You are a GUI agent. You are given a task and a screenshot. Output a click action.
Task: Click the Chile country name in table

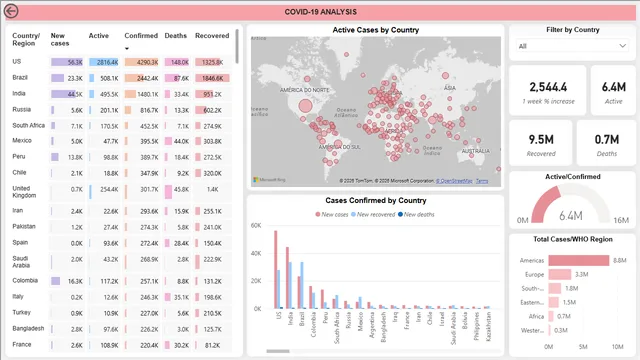pyautogui.click(x=19, y=172)
